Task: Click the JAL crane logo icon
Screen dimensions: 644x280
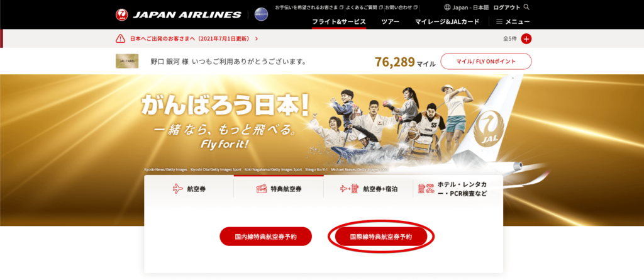Action: click(121, 15)
